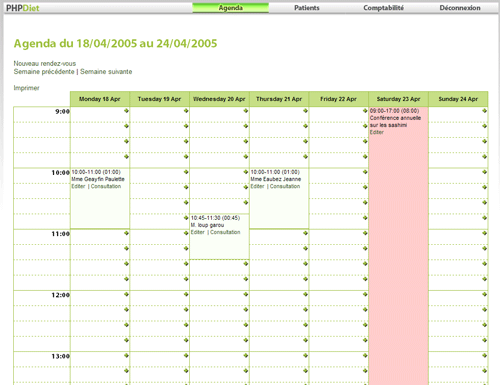Click the Thursday 21 Apr header
Screen dimensions: 500x385
point(279,99)
